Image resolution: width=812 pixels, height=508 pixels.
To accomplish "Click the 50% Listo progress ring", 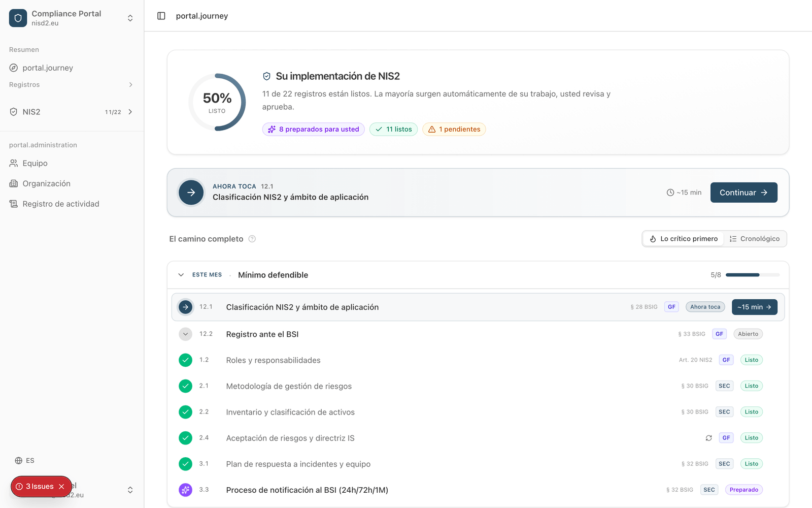I will [x=217, y=102].
